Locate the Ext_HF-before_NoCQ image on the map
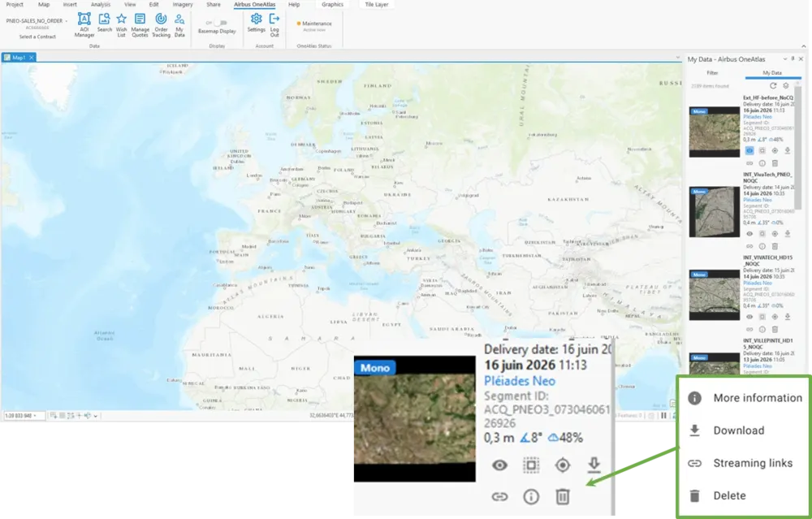The height and width of the screenshot is (519, 812). [x=775, y=151]
